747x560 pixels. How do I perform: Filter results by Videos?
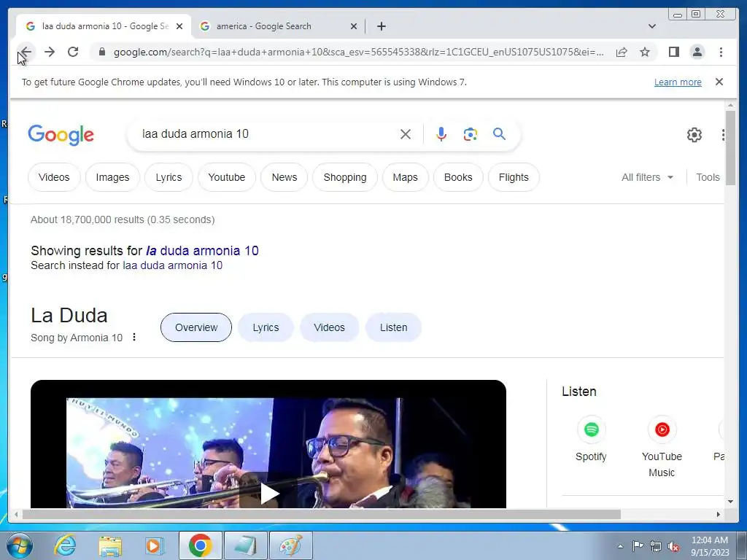(54, 177)
